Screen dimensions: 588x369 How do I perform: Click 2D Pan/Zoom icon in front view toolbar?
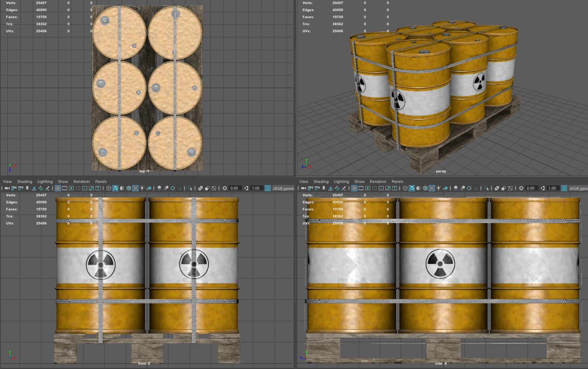(x=41, y=188)
